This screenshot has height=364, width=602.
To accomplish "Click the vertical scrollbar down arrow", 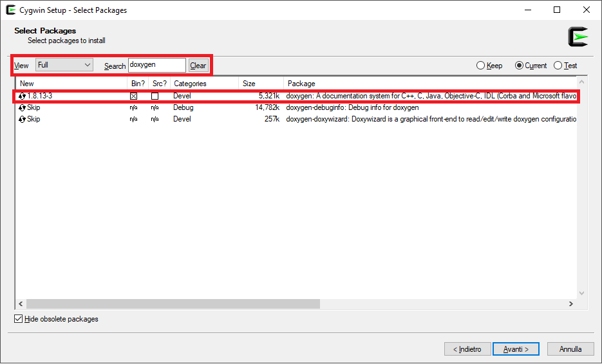I will pyautogui.click(x=581, y=293).
